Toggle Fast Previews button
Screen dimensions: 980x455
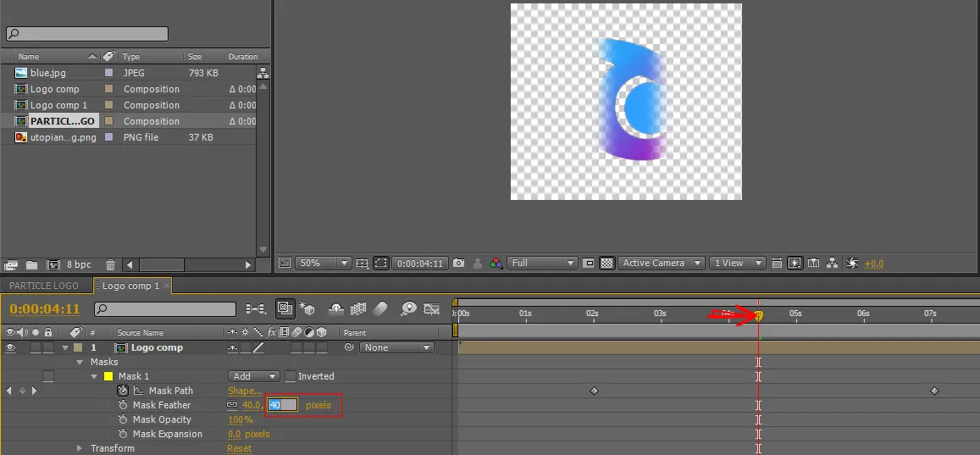coord(795,264)
